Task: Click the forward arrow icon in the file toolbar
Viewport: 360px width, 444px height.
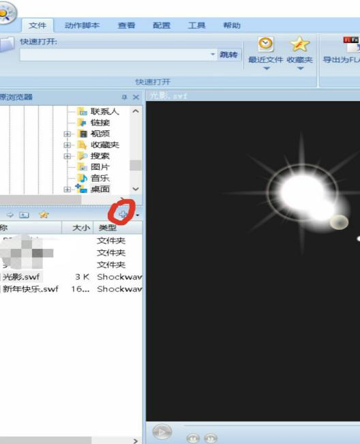Action: click(x=10, y=215)
